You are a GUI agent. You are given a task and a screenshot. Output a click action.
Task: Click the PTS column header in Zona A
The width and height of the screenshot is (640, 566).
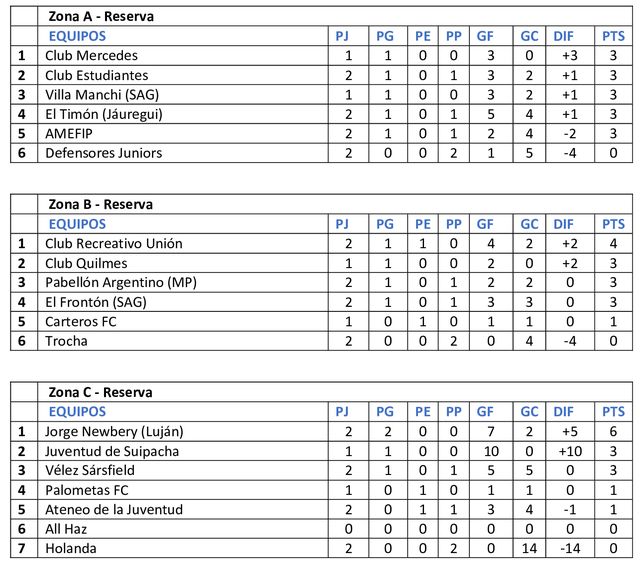click(613, 36)
